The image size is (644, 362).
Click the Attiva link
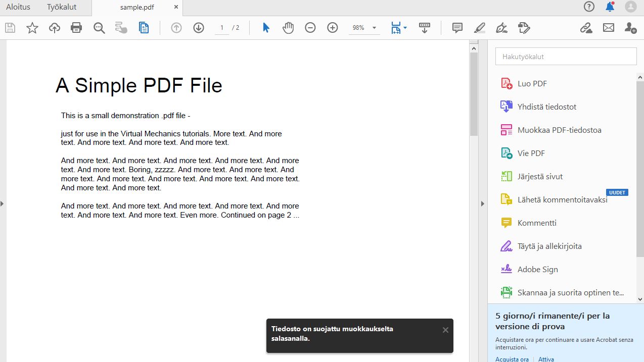coord(546,359)
